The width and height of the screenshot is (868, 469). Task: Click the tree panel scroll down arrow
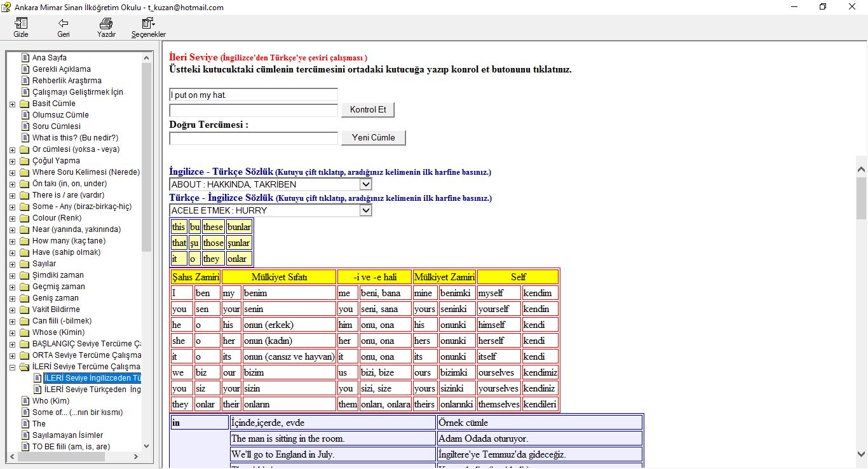point(147,446)
